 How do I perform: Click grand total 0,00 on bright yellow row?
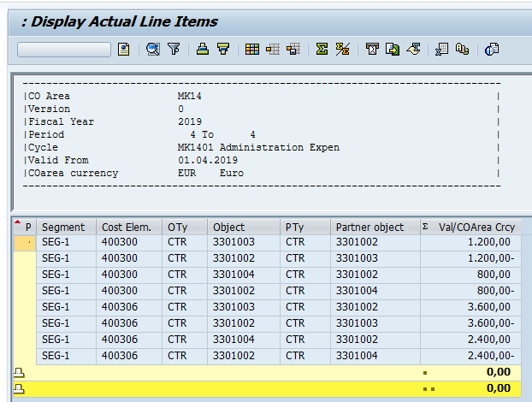pos(499,388)
